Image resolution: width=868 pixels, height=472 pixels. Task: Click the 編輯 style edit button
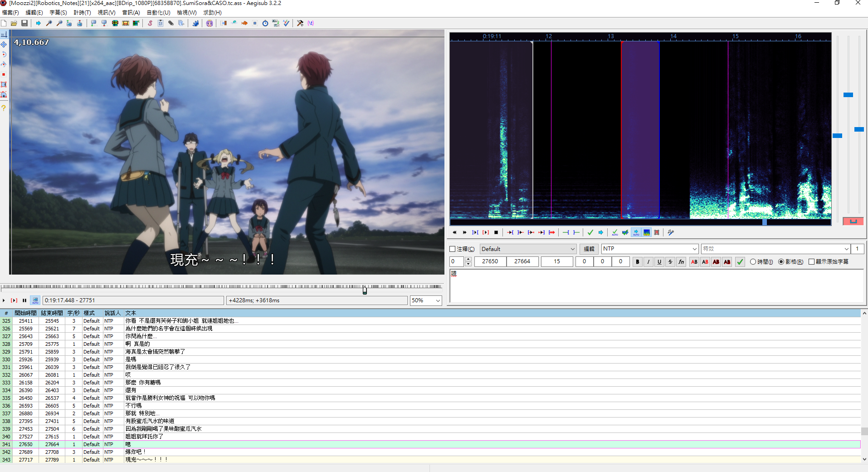pyautogui.click(x=589, y=249)
